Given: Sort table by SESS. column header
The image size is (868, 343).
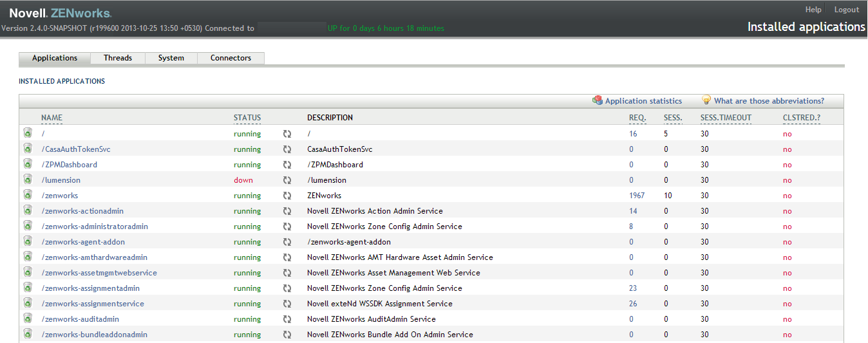Looking at the screenshot, I should tap(673, 118).
